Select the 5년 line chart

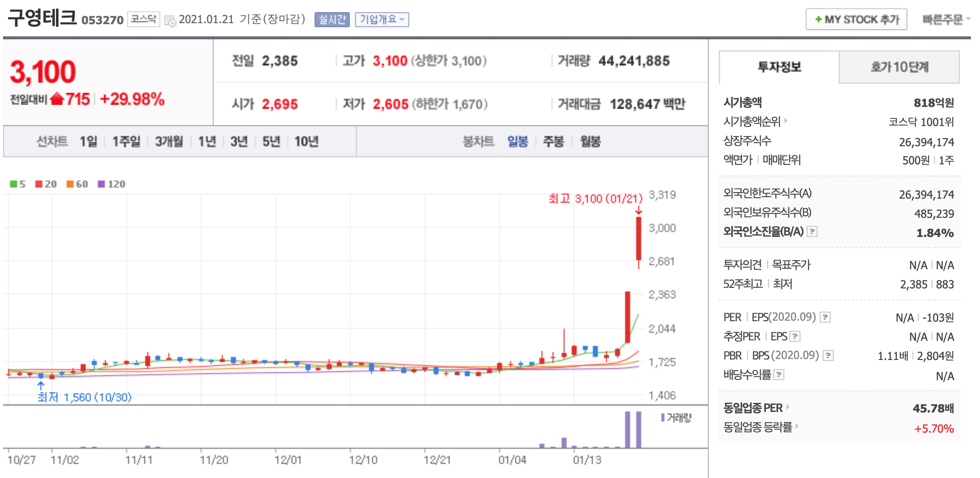271,142
